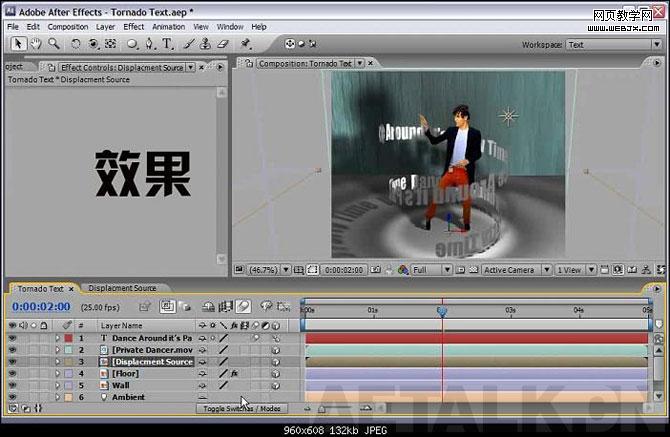Image resolution: width=670 pixels, height=437 pixels.
Task: Hide the Dance Around text layer
Action: [12, 338]
